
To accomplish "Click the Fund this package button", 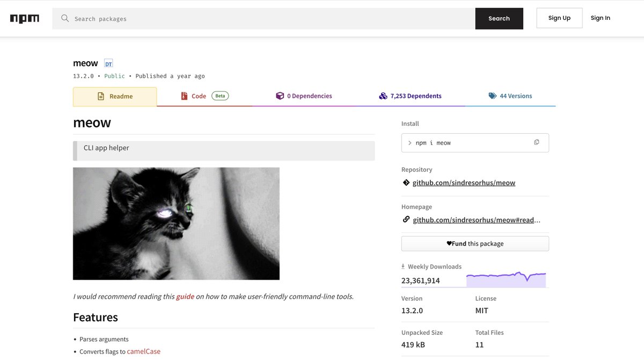I will [475, 243].
